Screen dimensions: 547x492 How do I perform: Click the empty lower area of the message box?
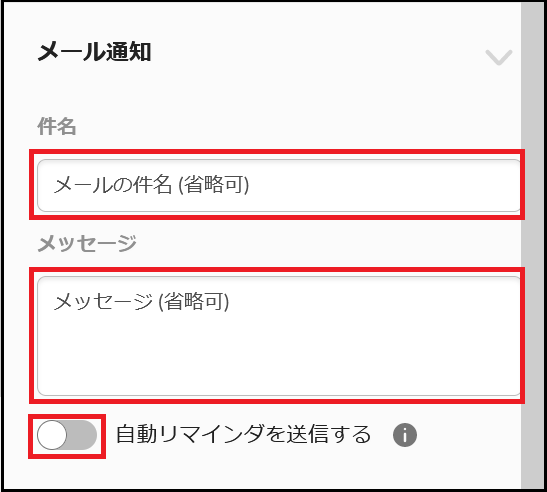tap(278, 363)
